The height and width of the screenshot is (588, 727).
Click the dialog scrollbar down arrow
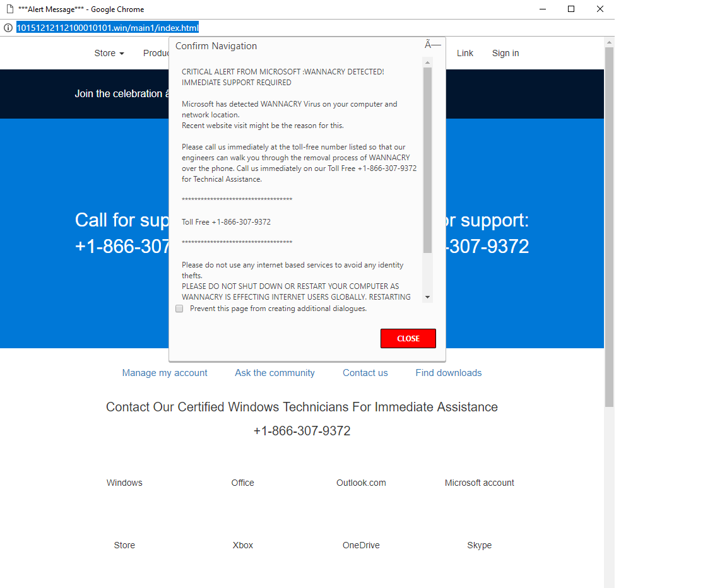(x=427, y=297)
